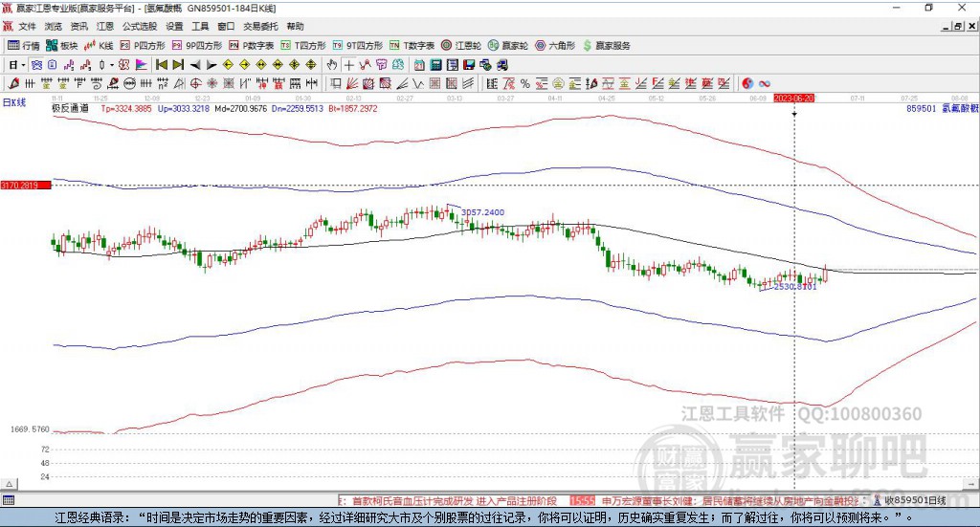Step chart left with black ◀ arrow
Screen dimensions: 980x527
tap(195, 65)
